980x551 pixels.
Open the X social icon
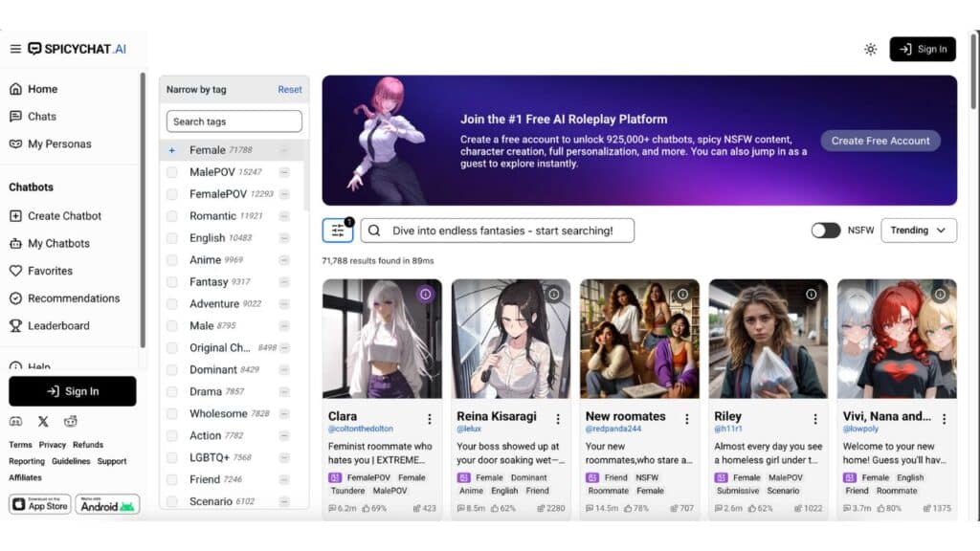point(43,421)
